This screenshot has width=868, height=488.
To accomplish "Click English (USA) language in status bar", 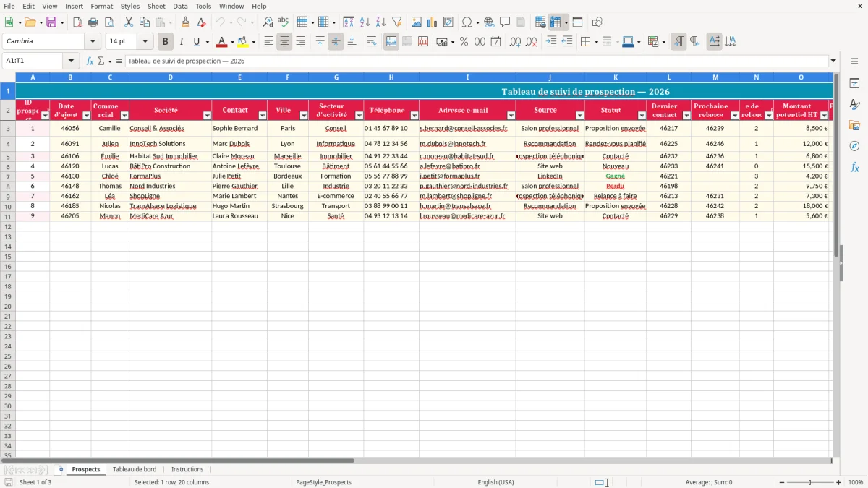I will click(x=496, y=482).
